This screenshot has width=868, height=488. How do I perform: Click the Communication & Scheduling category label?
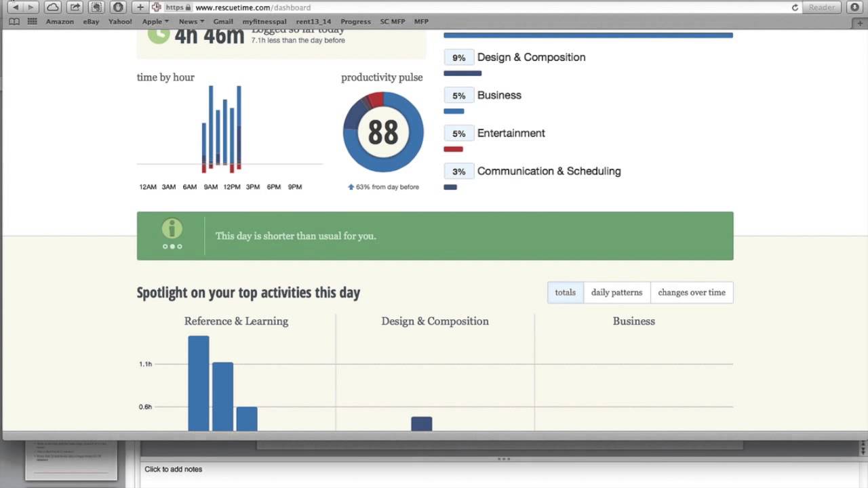point(549,171)
